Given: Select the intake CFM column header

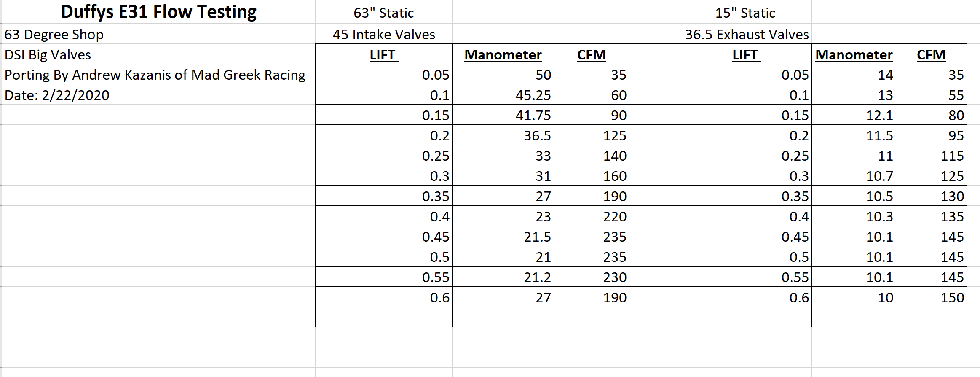Looking at the screenshot, I should (592, 54).
